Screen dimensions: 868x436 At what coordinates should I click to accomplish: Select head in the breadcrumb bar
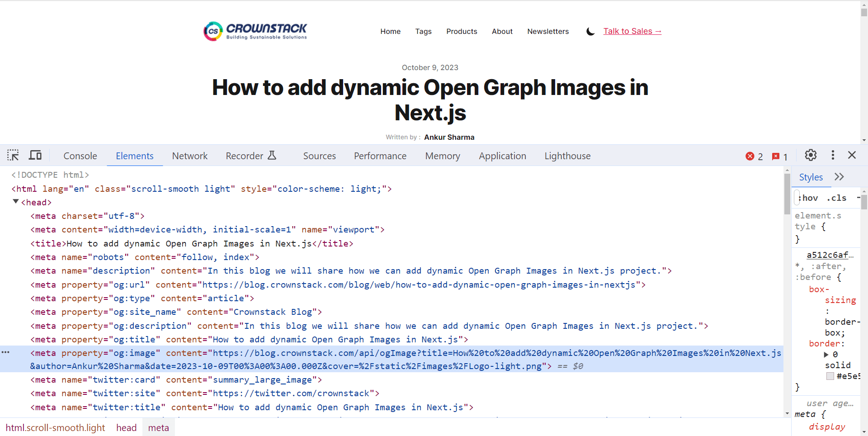pyautogui.click(x=126, y=427)
